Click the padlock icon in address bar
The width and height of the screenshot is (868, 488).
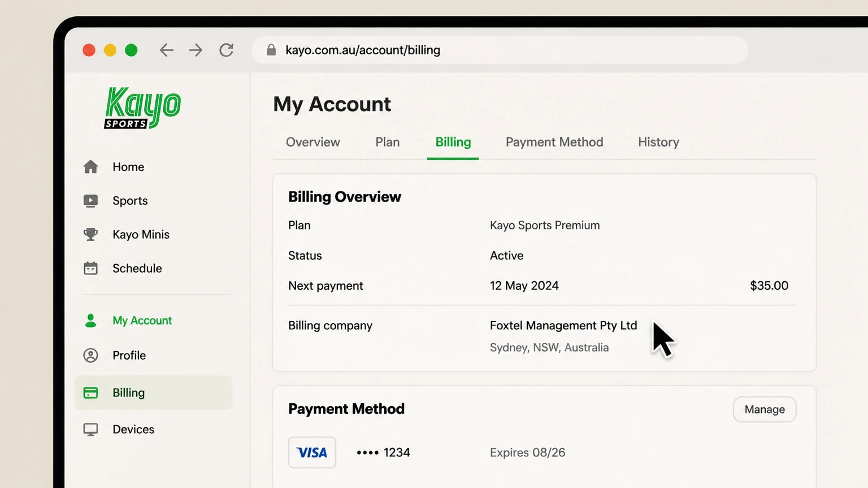click(x=271, y=50)
